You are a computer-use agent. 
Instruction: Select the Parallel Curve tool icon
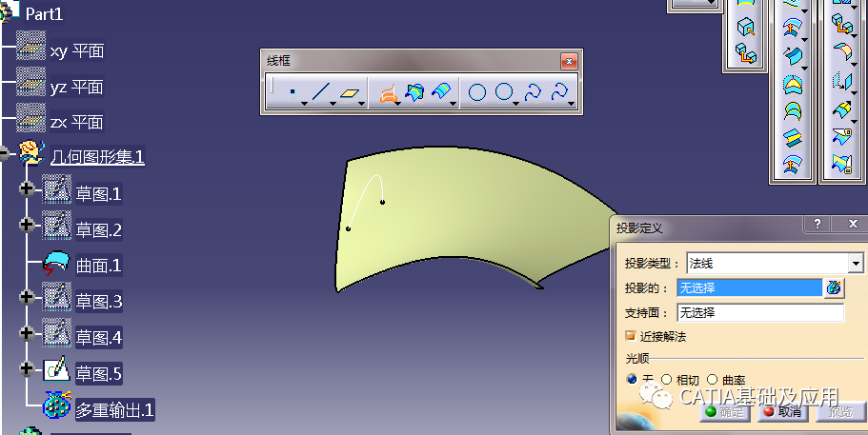pos(441,91)
